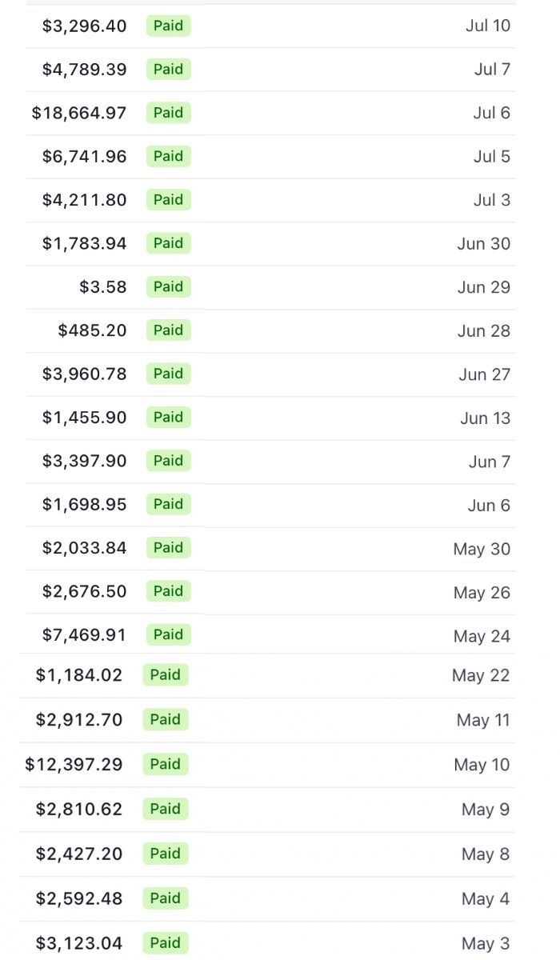Click the Jul 5 date
Screen dimensions: 560x960
(x=491, y=157)
